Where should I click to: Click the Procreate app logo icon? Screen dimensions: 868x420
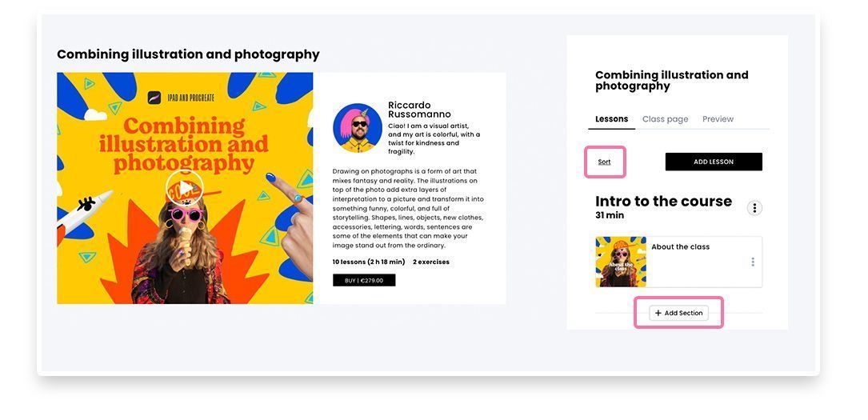(154, 98)
